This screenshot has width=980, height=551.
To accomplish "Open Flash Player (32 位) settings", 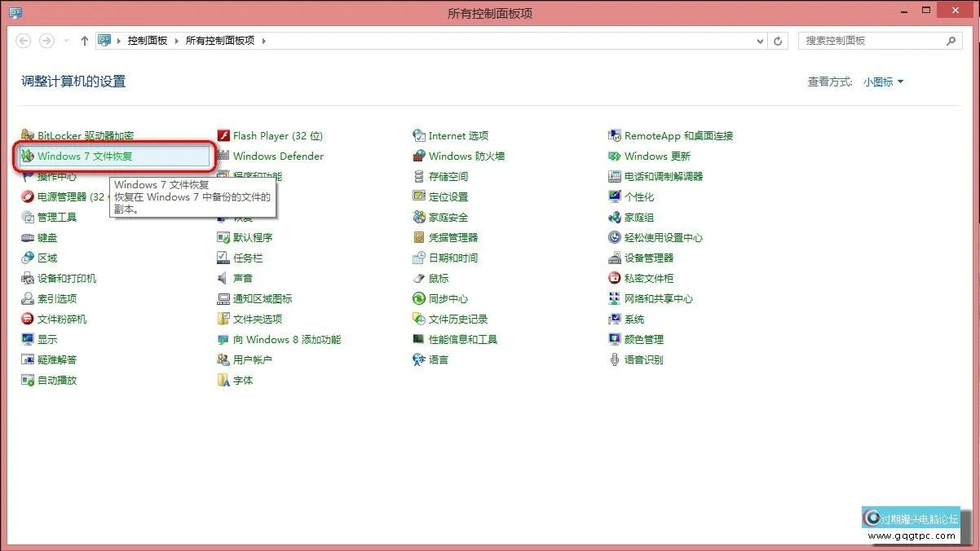I will click(x=276, y=135).
